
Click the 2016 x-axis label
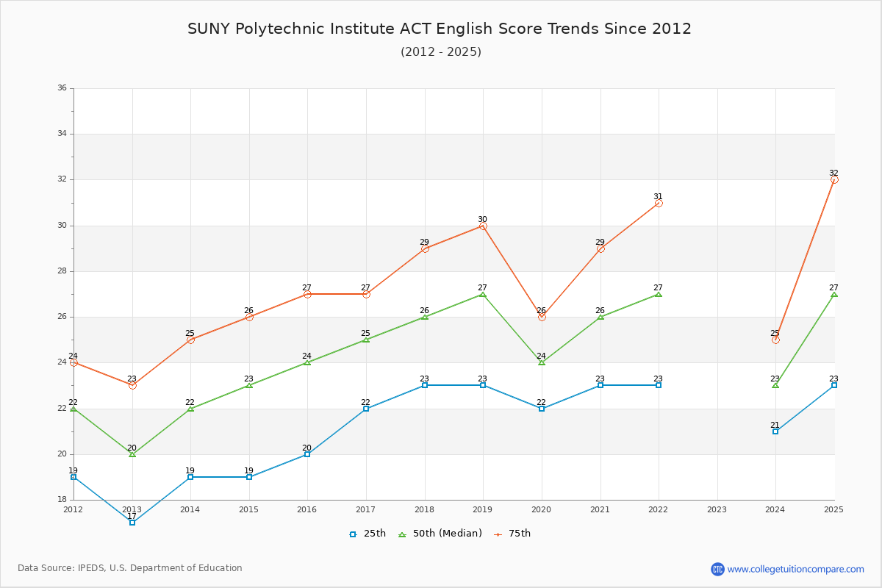[x=307, y=509]
